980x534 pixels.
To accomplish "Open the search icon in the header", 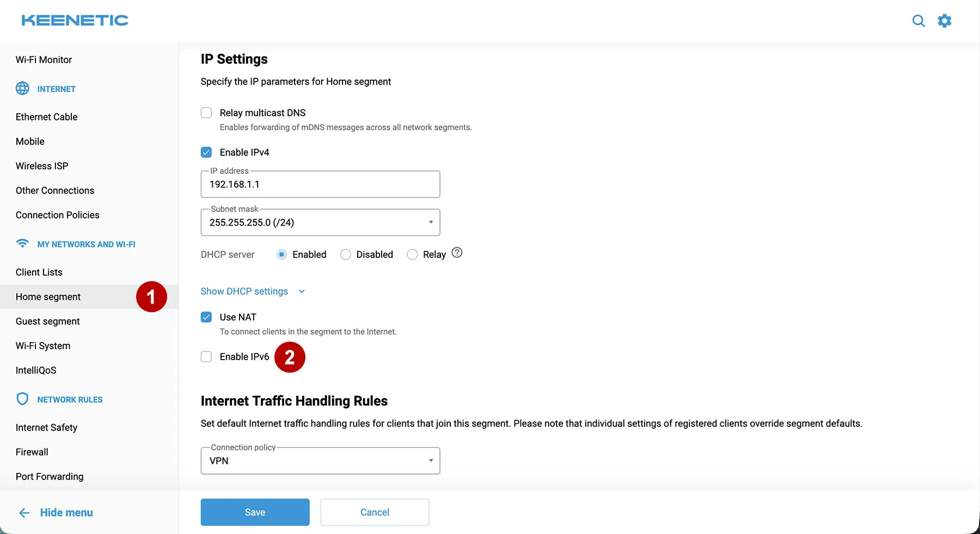I will click(918, 20).
